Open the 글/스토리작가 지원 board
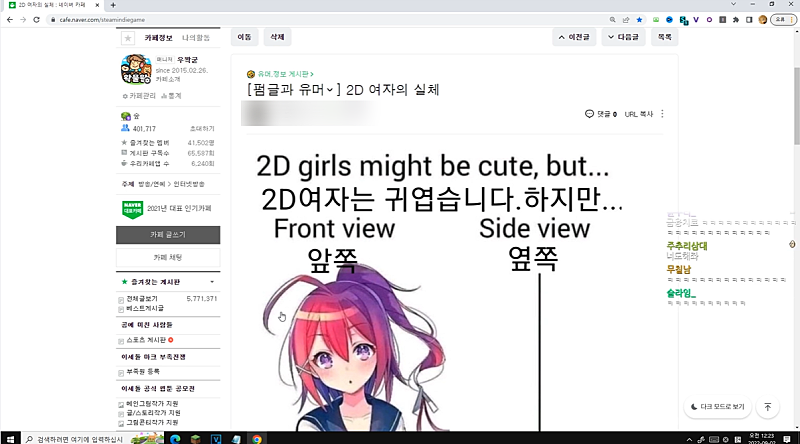This screenshot has height=444, width=800. tap(153, 413)
